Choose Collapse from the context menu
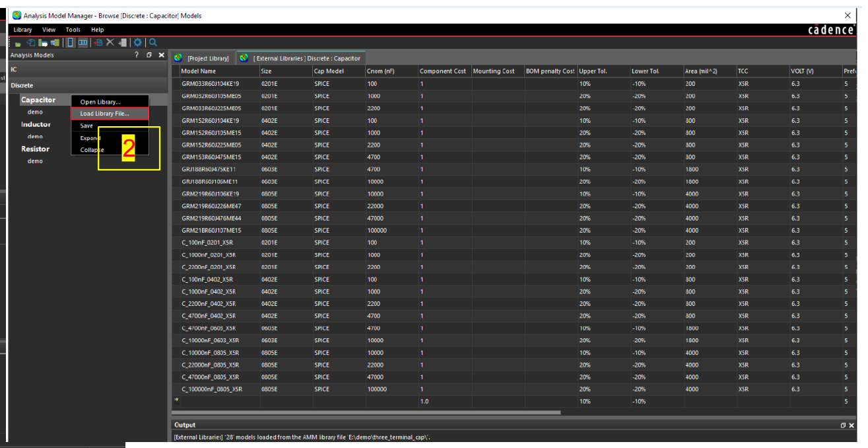868x448 pixels. click(110, 149)
